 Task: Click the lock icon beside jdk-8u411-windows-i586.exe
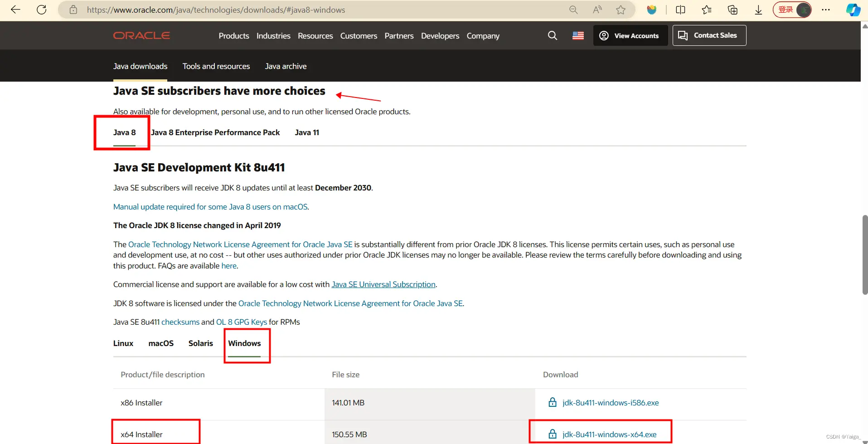553,402
